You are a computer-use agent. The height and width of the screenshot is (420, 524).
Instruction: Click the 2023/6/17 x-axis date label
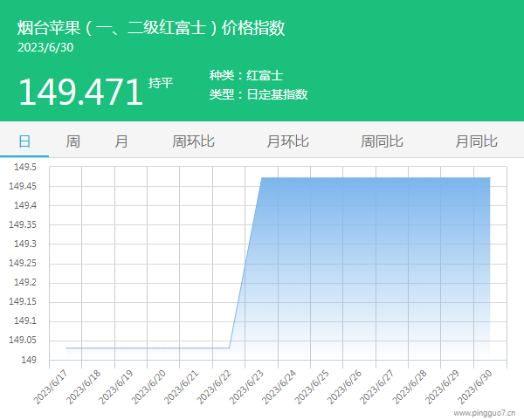click(x=53, y=384)
